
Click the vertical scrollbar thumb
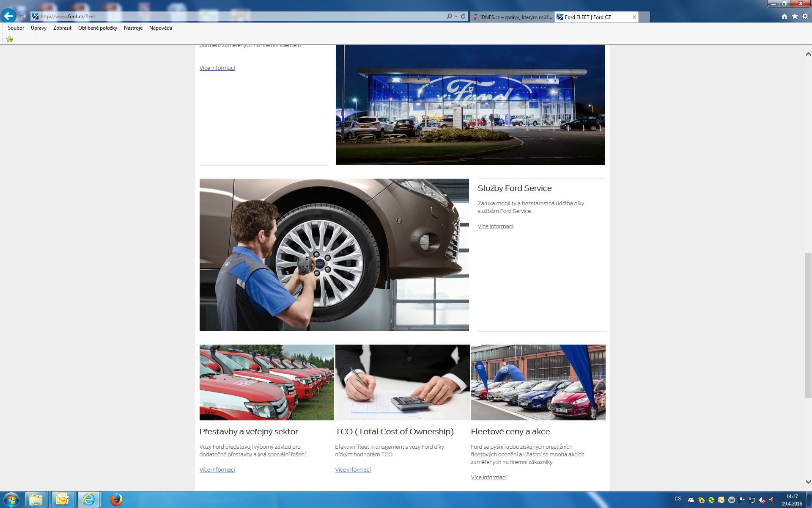click(808, 325)
